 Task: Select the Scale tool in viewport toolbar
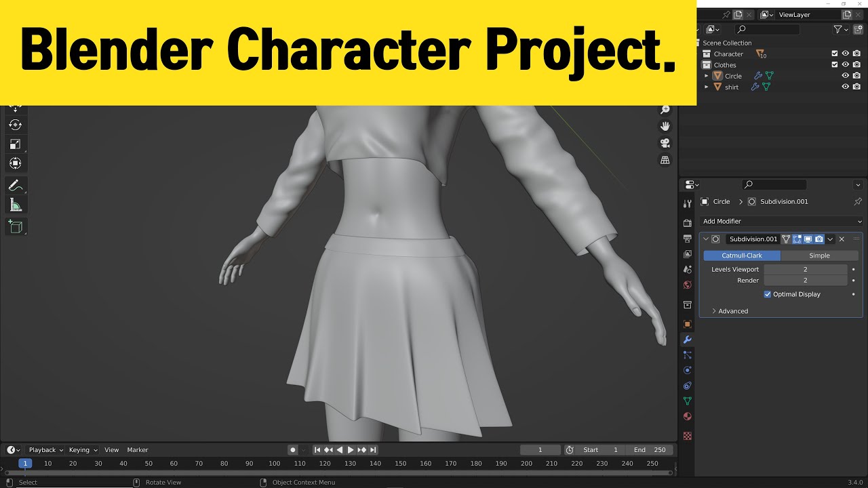pos(15,144)
